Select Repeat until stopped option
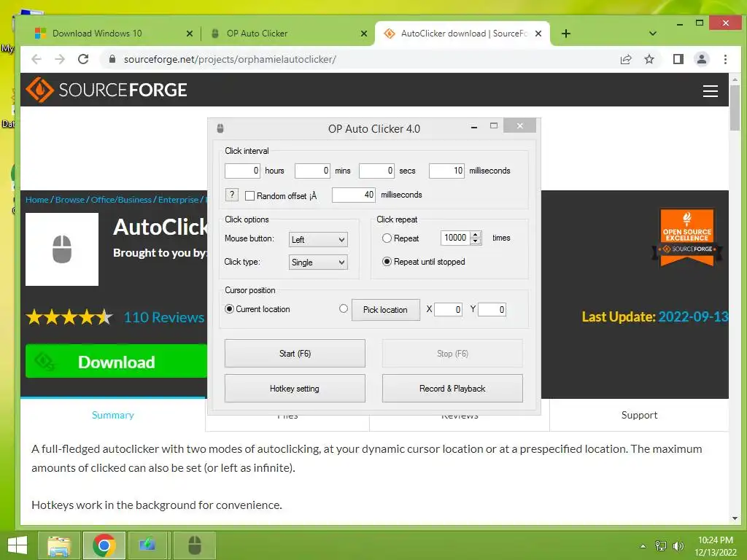Image resolution: width=747 pixels, height=560 pixels. 387,262
